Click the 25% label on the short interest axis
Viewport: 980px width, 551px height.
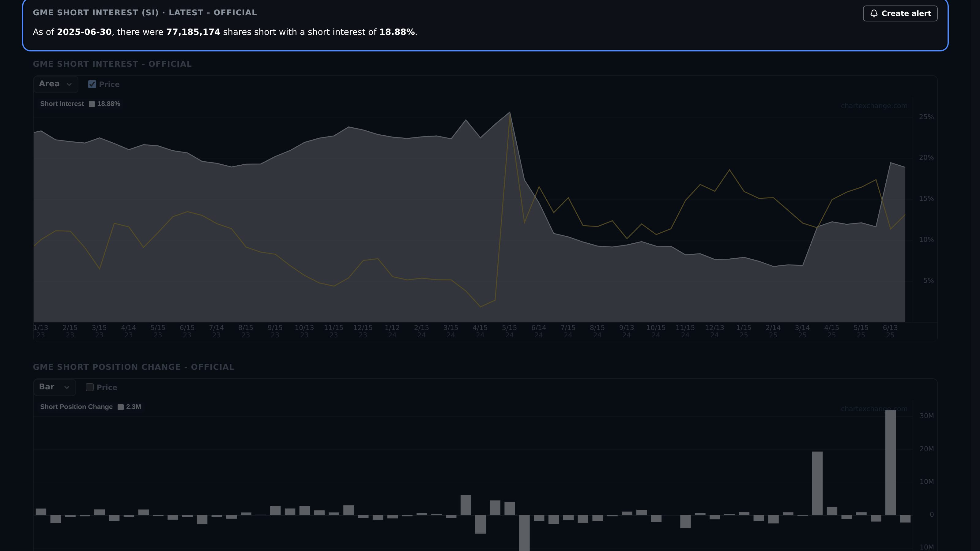[x=926, y=117]
